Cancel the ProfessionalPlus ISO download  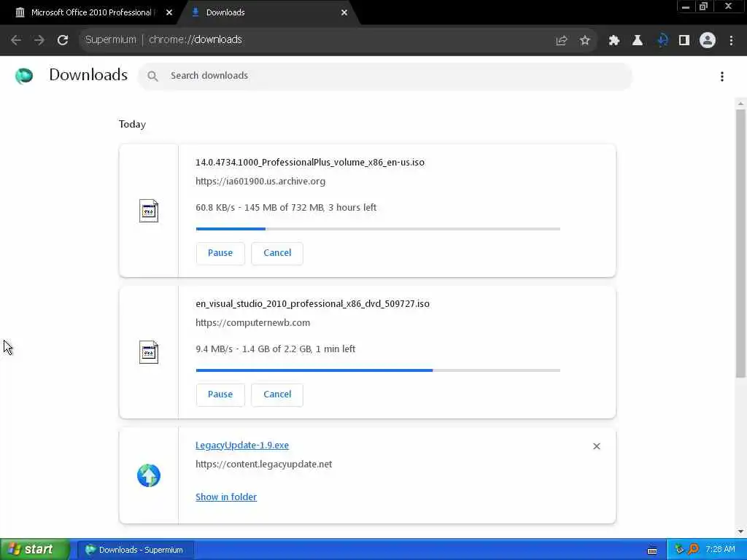(x=277, y=253)
